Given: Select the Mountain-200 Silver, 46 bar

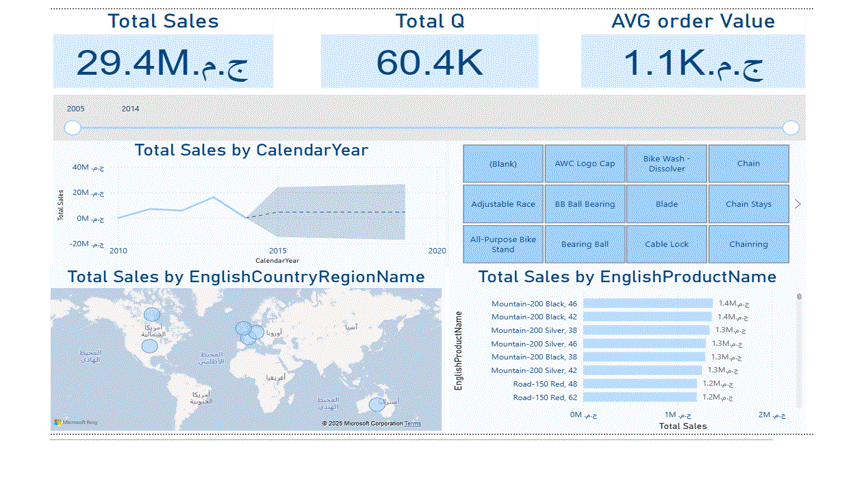Looking at the screenshot, I should click(645, 343).
